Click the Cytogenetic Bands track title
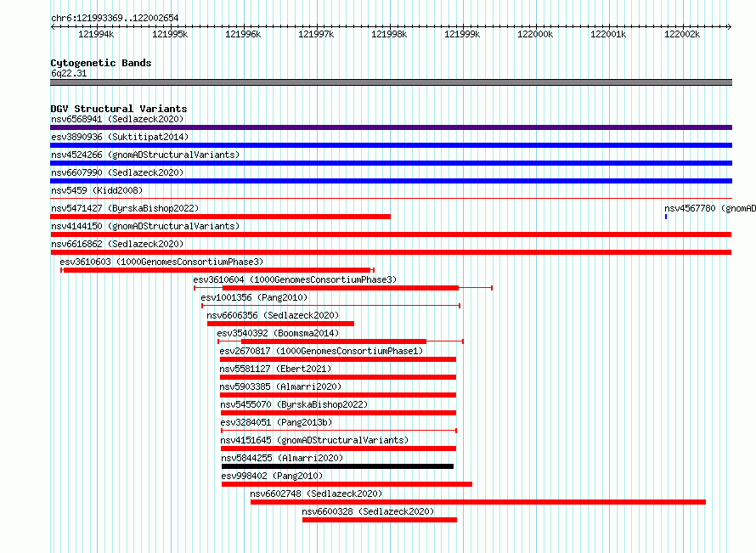 [101, 63]
